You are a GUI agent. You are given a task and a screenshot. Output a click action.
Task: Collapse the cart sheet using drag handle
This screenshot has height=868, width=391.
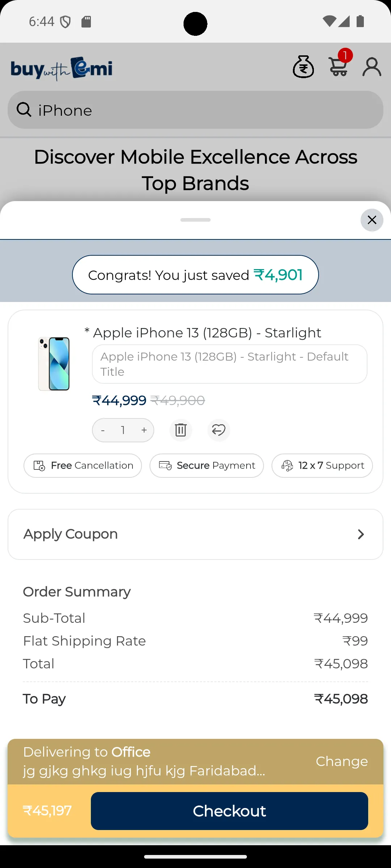point(195,220)
